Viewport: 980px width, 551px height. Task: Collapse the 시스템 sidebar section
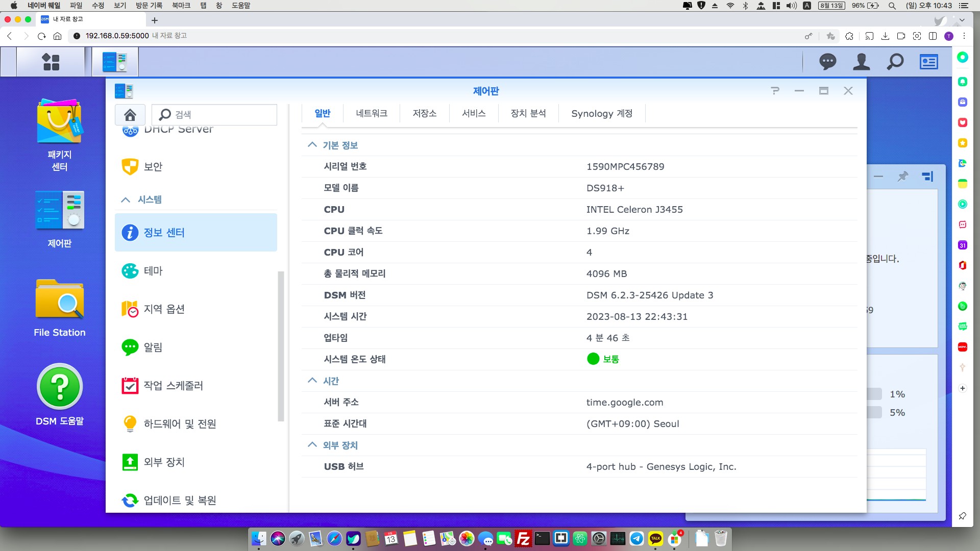point(126,199)
